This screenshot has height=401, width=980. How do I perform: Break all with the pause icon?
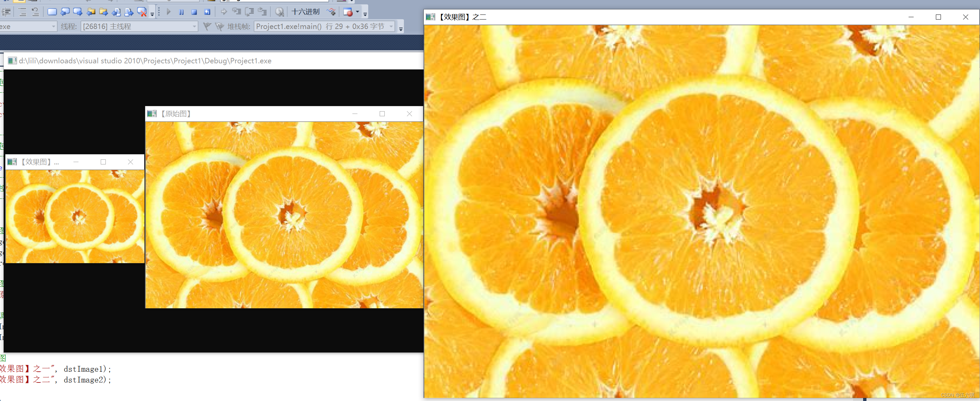[182, 12]
